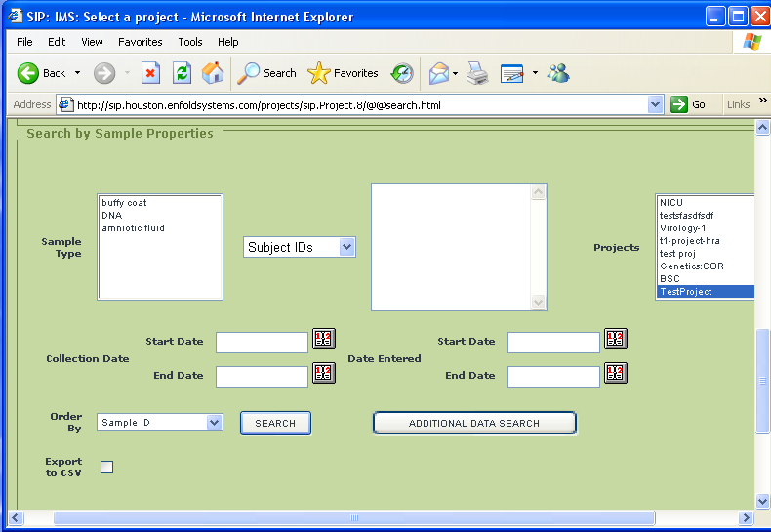Open the Edit menu

pos(57,42)
